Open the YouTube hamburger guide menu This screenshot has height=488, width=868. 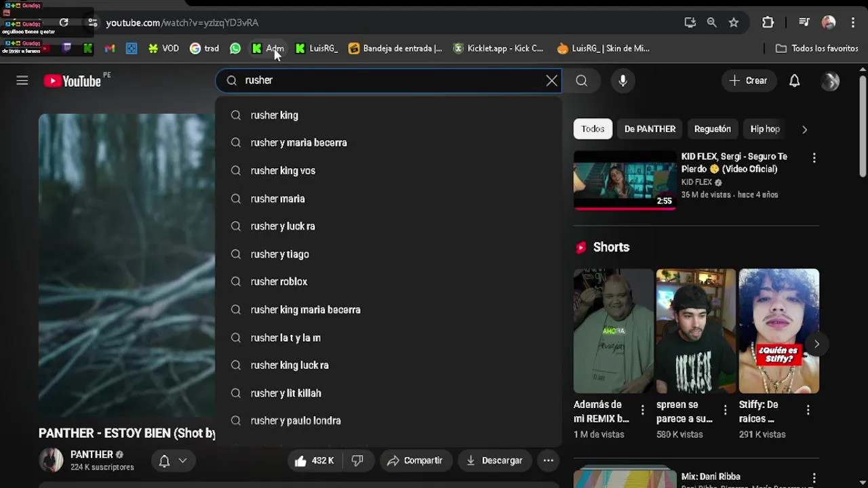pyautogui.click(x=22, y=81)
